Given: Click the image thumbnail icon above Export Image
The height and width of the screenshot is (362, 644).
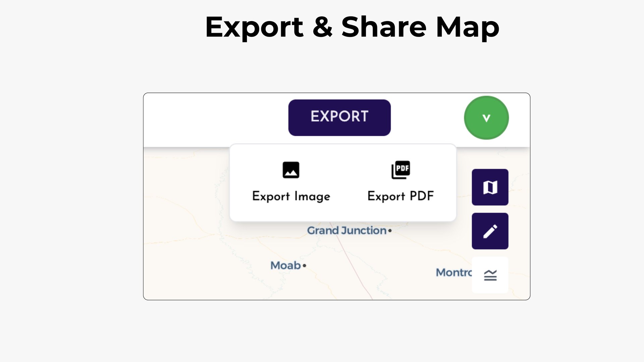Looking at the screenshot, I should tap(291, 170).
